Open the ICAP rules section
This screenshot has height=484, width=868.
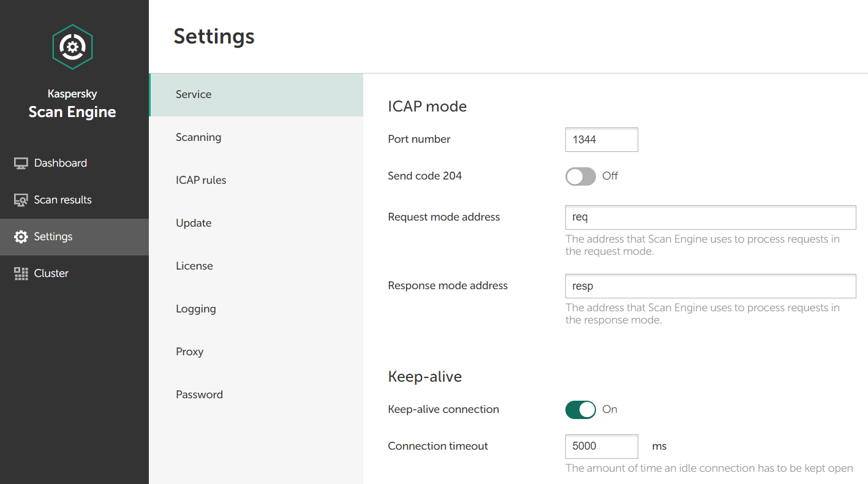[x=201, y=180]
